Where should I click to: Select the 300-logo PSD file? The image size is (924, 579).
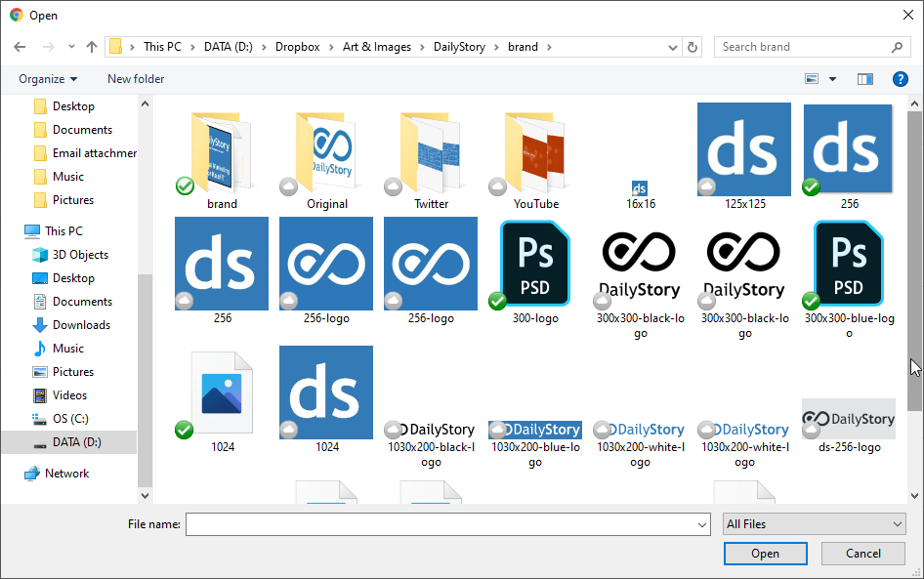[x=535, y=270]
